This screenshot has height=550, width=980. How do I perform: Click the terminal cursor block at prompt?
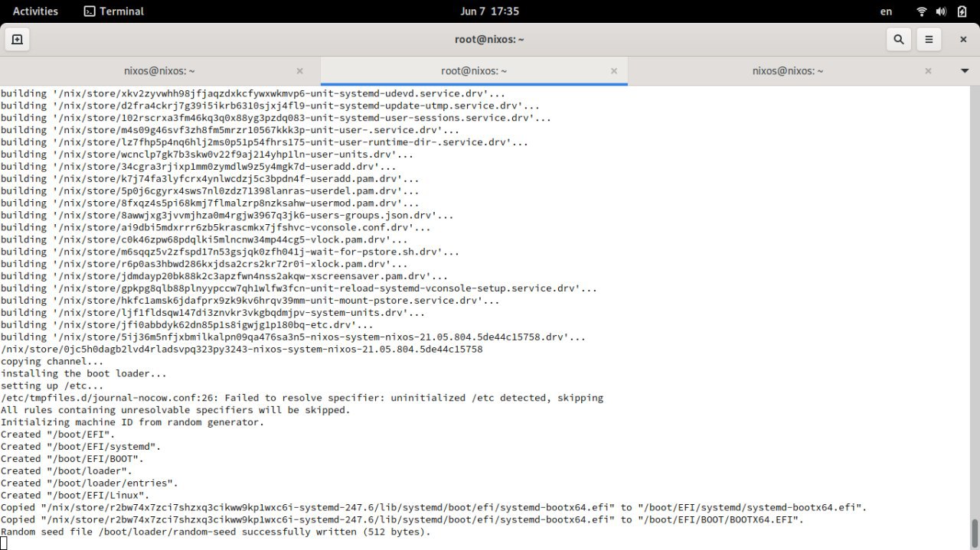pyautogui.click(x=3, y=544)
